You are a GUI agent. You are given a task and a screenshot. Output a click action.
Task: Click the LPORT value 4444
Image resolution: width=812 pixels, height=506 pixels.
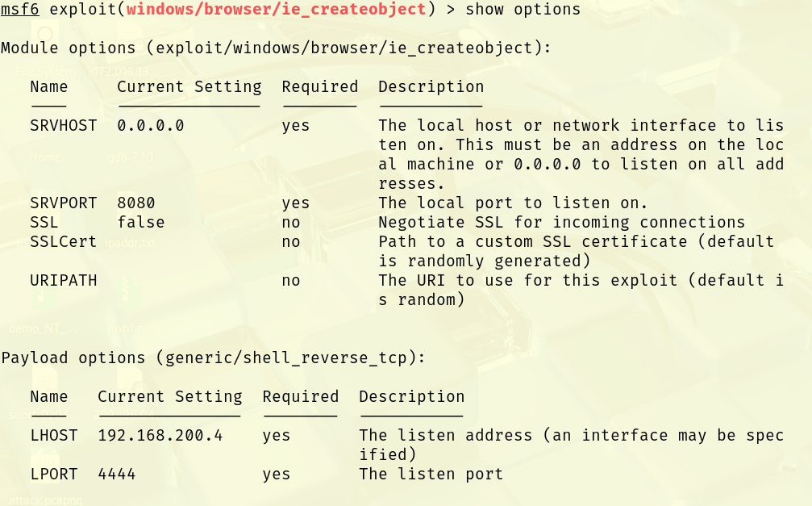117,475
